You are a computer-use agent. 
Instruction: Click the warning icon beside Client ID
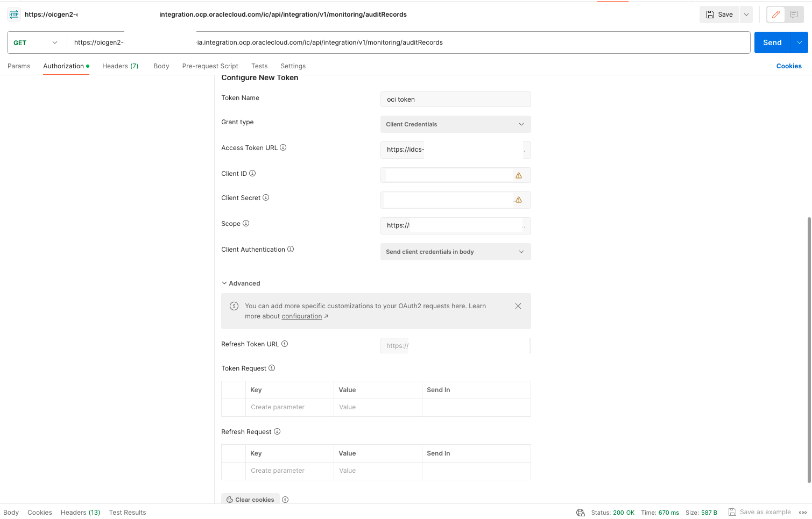coord(518,175)
